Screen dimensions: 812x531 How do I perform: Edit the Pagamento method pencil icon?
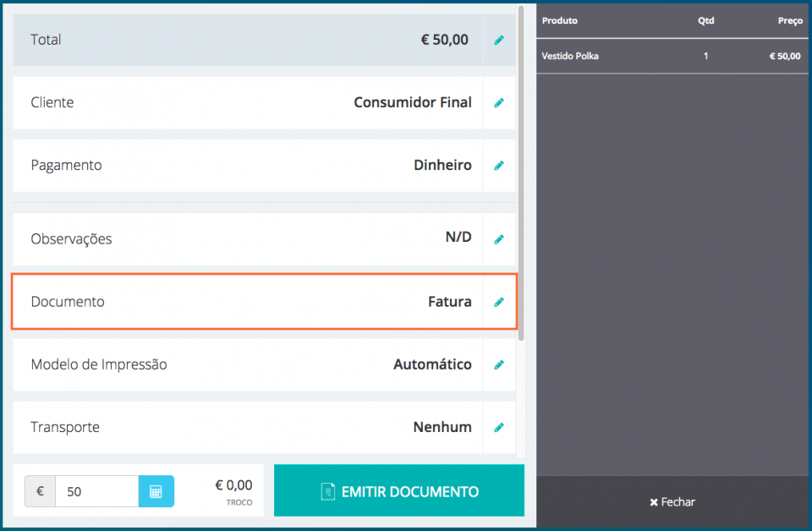pyautogui.click(x=499, y=165)
